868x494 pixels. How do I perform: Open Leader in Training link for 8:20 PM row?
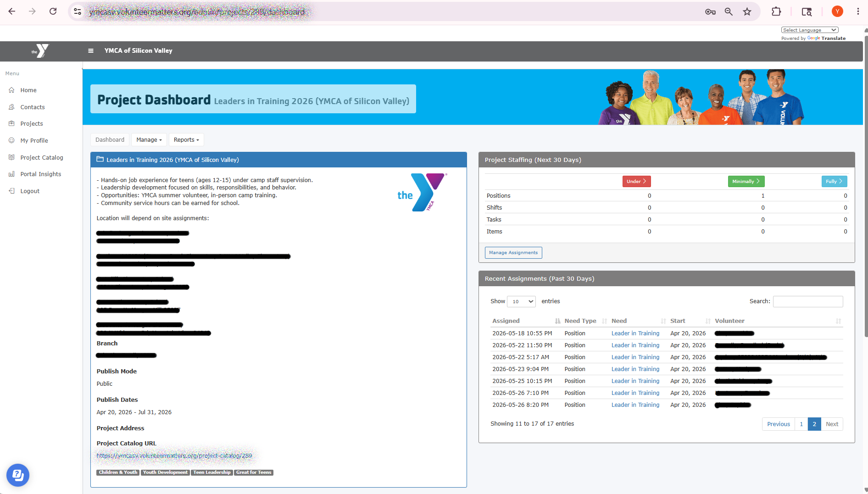click(x=635, y=405)
